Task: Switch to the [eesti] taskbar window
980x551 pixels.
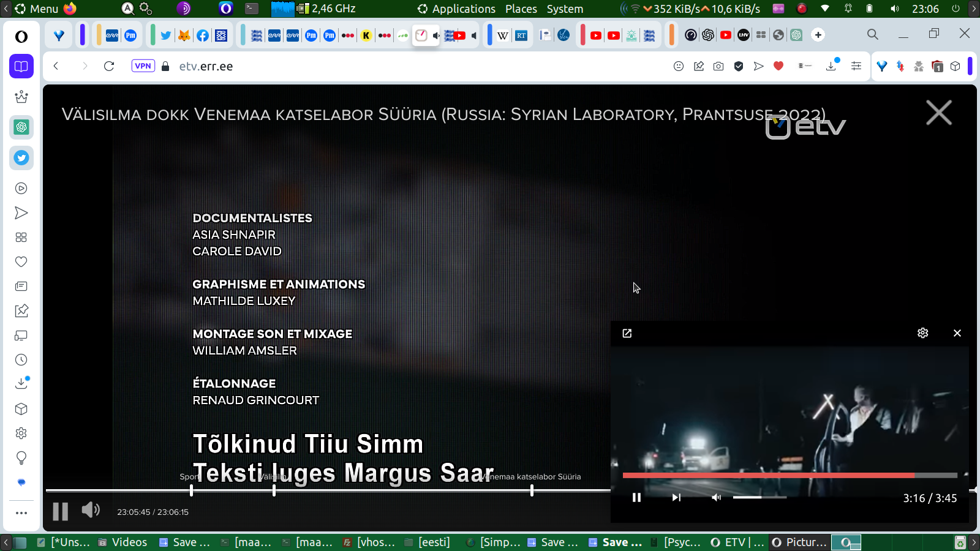Action: pyautogui.click(x=428, y=542)
